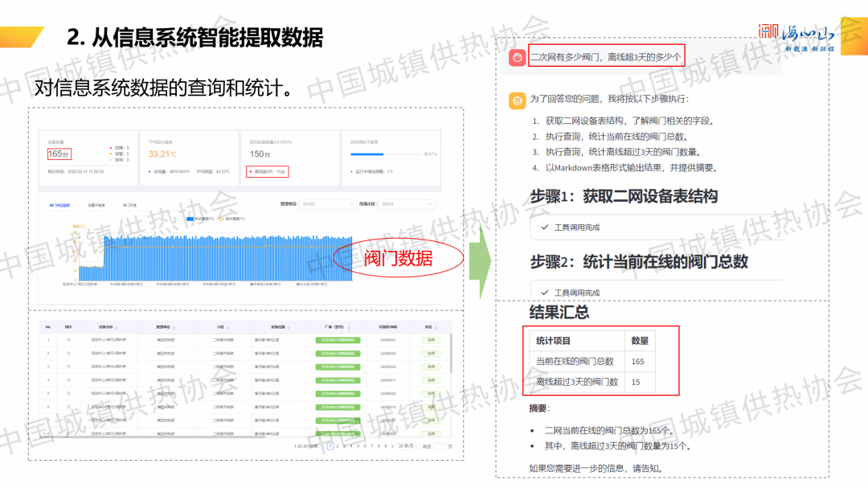Screen dimensions: 868x488
Task: Click sort icon on 设备名称 column header
Action: click(121, 327)
